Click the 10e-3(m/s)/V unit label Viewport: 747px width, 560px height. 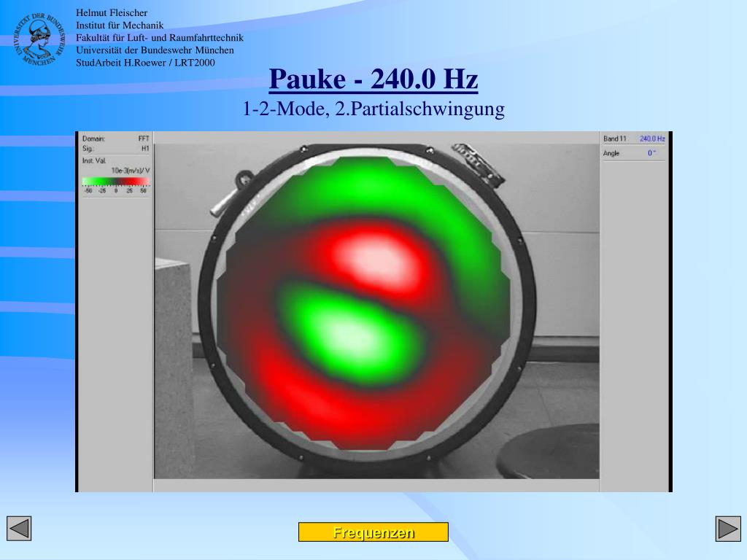pyautogui.click(x=131, y=171)
